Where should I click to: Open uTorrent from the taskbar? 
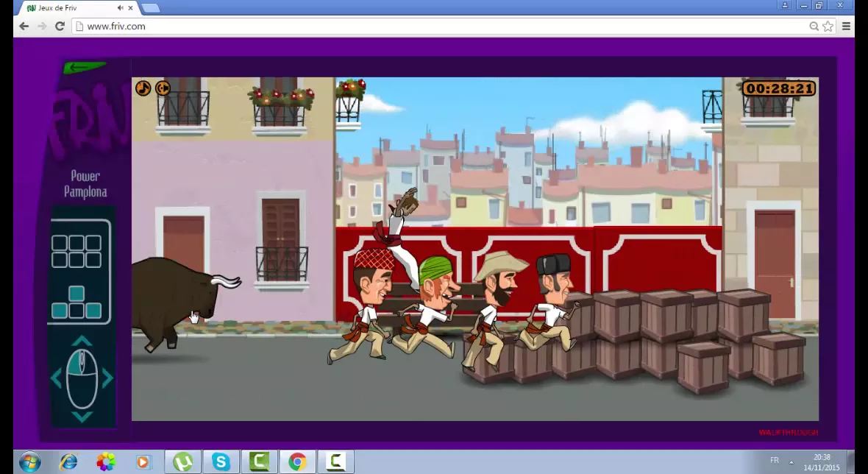point(183,461)
